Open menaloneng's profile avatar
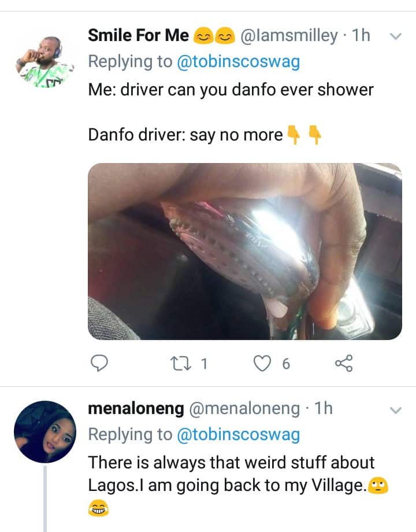The width and height of the screenshot is (416, 532). [44, 432]
